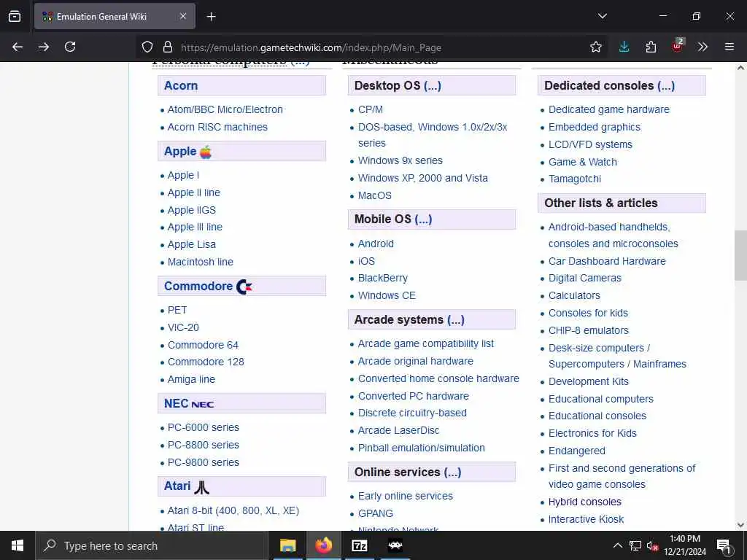747x560 pixels.
Task: Open the Firefox application menu
Action: tap(729, 47)
